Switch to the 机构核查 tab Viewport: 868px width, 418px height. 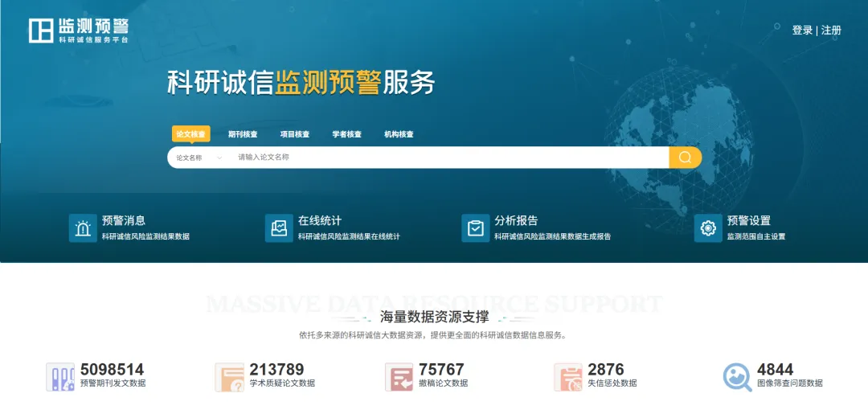click(399, 134)
